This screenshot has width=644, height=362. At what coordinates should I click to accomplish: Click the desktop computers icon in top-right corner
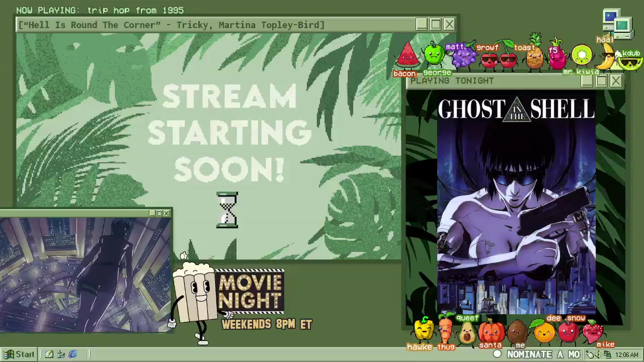coord(618,23)
